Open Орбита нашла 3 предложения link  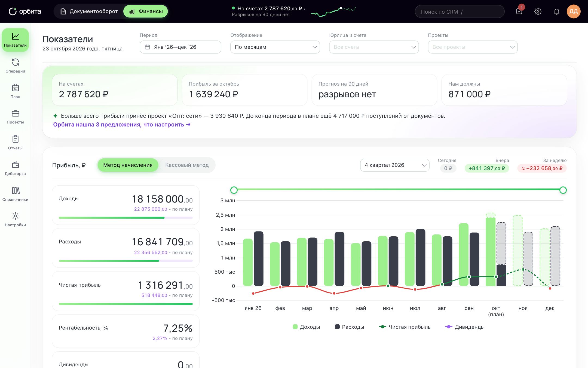pyautogui.click(x=122, y=125)
